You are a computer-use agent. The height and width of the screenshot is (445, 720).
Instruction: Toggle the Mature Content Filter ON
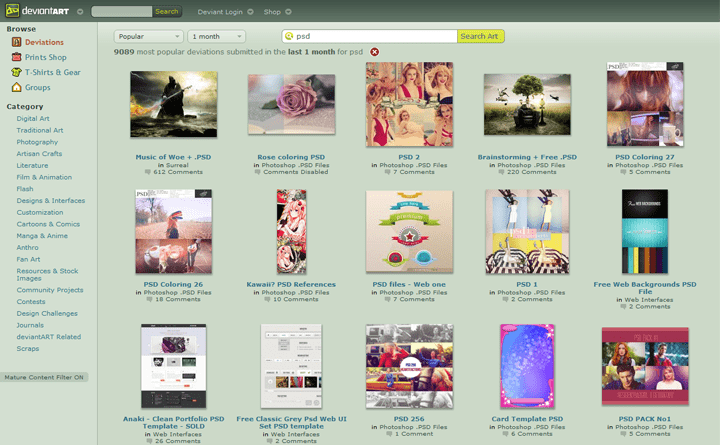[x=44, y=377]
